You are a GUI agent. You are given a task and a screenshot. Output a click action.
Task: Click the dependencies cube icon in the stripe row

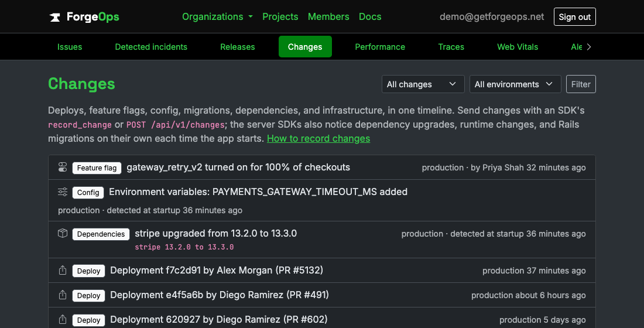63,234
